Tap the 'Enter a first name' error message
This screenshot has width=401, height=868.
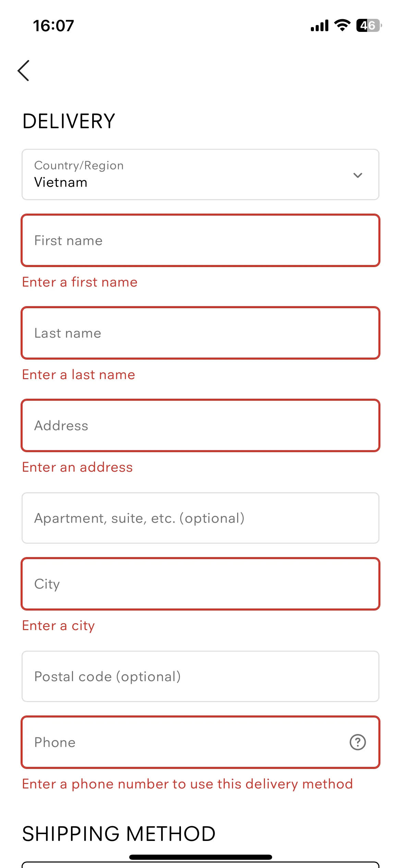[x=80, y=282]
